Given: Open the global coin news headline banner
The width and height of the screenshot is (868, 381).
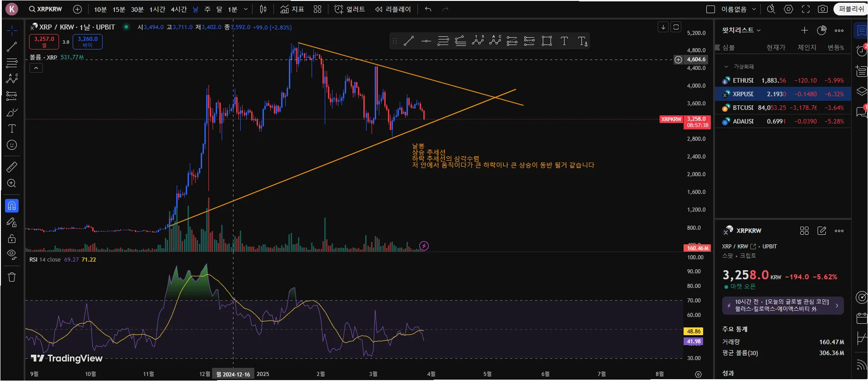Looking at the screenshot, I should [x=783, y=305].
